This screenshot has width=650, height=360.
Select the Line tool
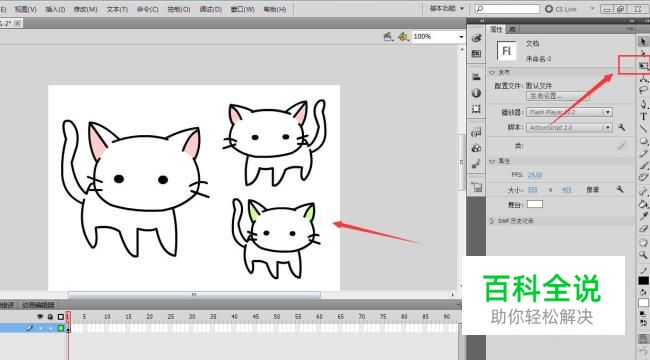[643, 129]
